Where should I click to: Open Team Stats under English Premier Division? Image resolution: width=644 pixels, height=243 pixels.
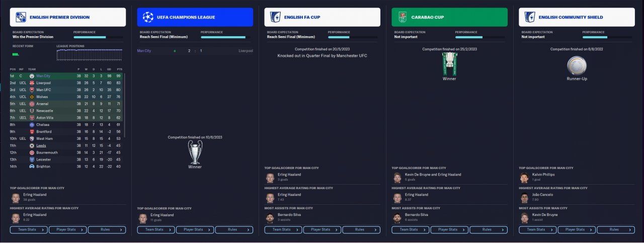click(x=29, y=229)
